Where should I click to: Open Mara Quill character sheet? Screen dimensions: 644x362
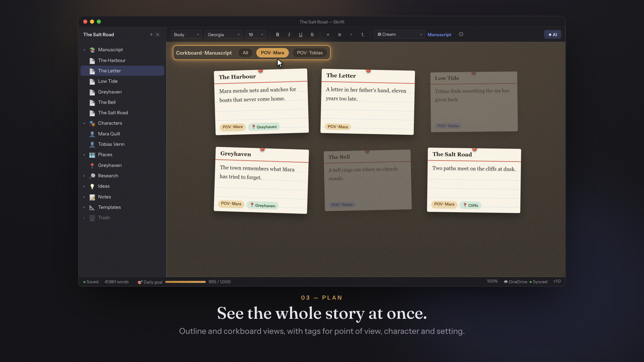pos(122,134)
